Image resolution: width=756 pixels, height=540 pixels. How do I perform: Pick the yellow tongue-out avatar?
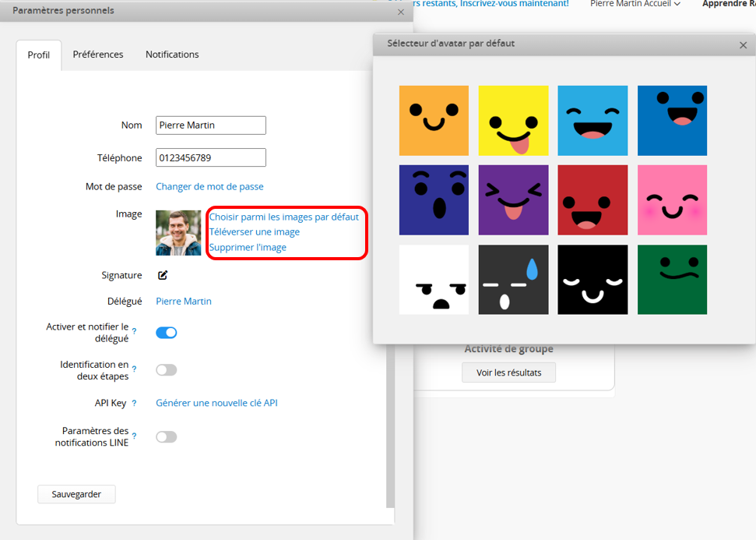(514, 121)
